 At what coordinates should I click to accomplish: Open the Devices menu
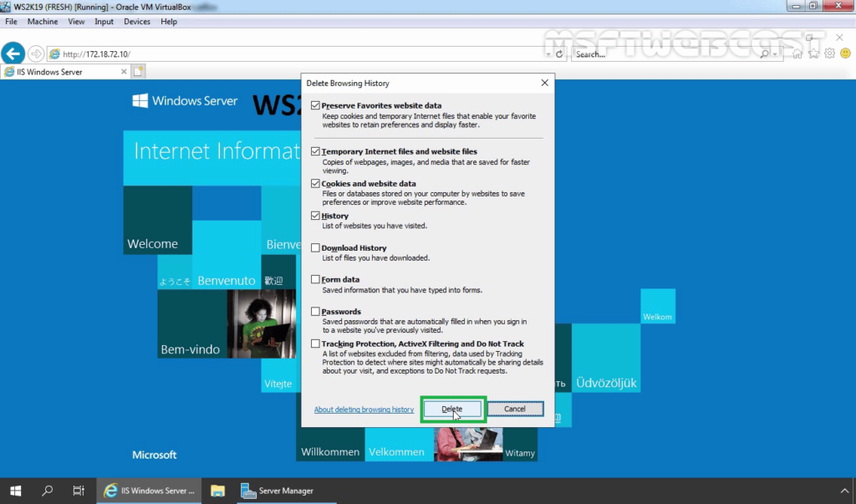pyautogui.click(x=137, y=21)
